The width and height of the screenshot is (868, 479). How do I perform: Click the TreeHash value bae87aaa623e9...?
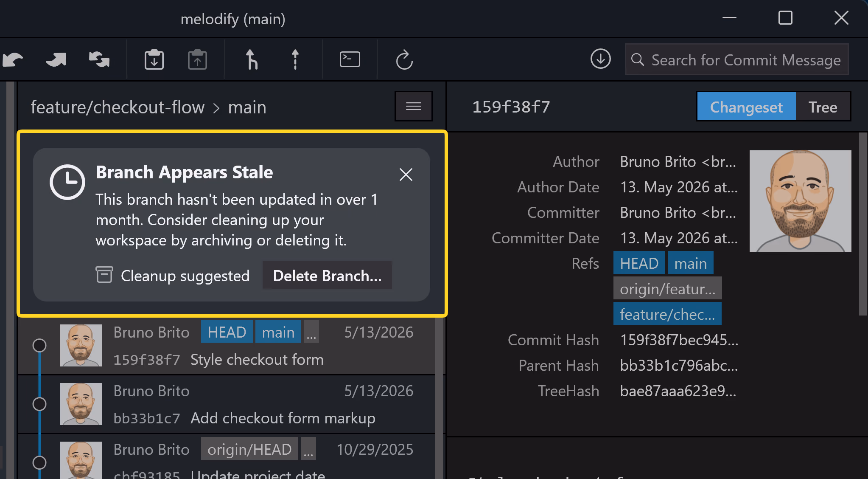(678, 391)
